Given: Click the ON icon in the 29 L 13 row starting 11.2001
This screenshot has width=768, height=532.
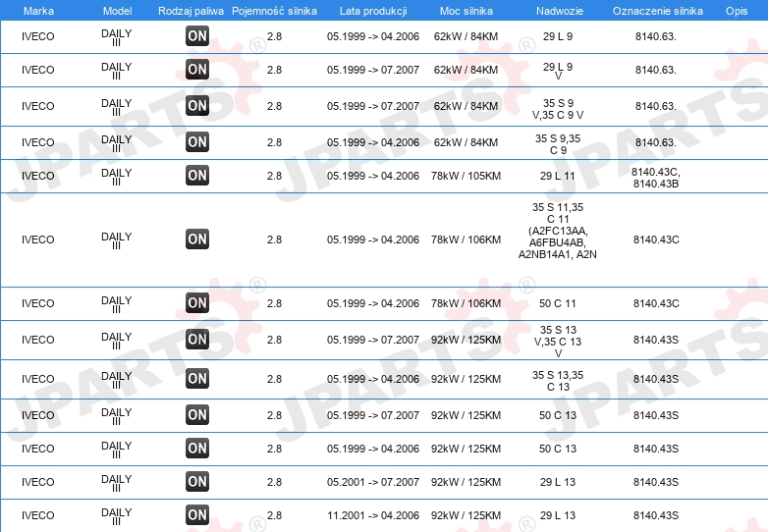Looking at the screenshot, I should (197, 515).
